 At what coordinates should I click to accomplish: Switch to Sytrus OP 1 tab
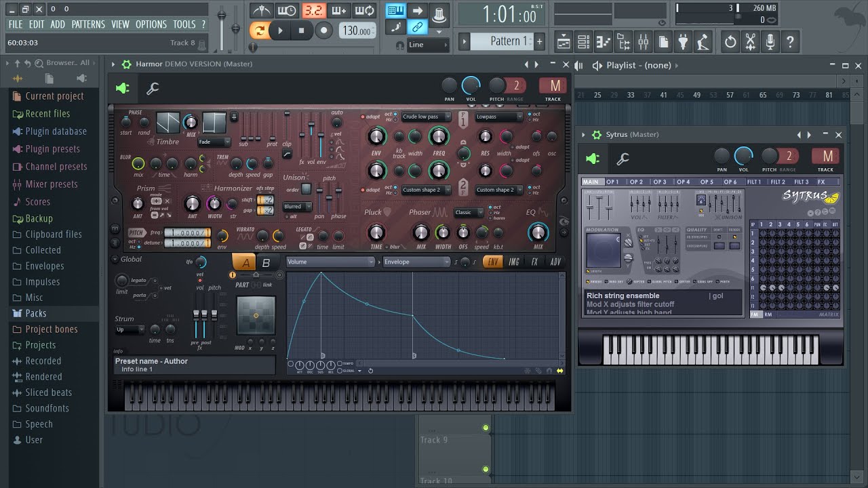612,182
